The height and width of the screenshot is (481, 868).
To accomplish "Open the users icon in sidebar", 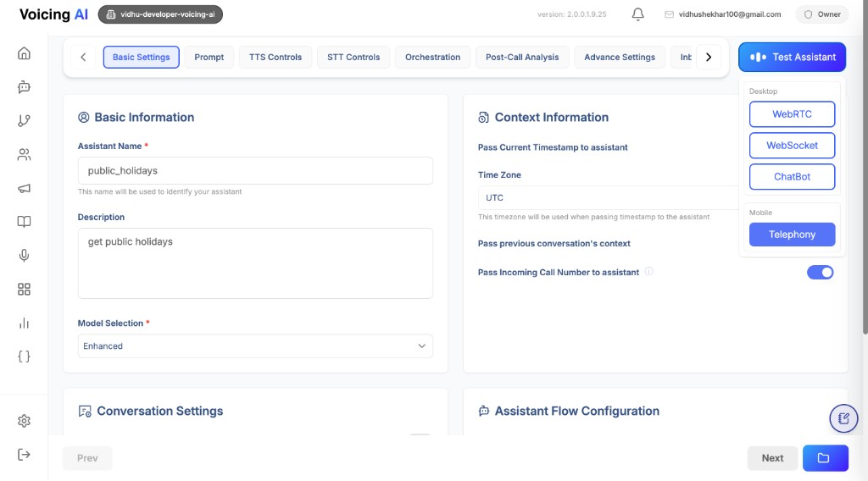I will [24, 154].
